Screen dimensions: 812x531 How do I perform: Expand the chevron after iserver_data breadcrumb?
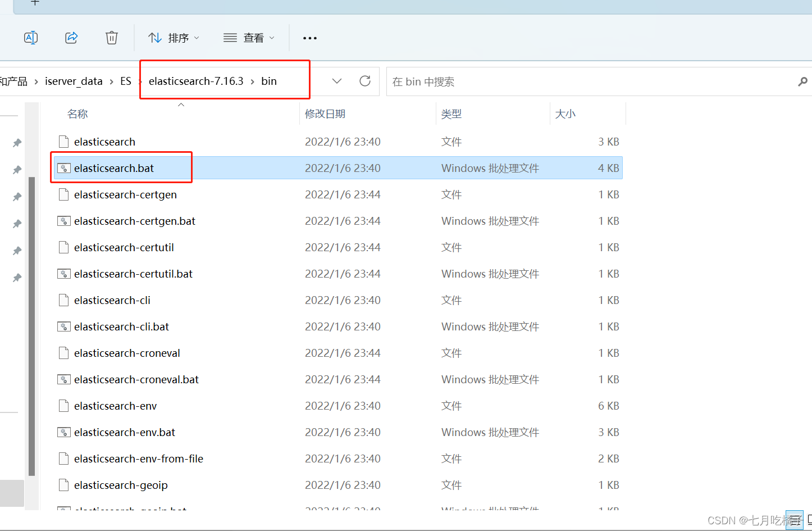(111, 81)
